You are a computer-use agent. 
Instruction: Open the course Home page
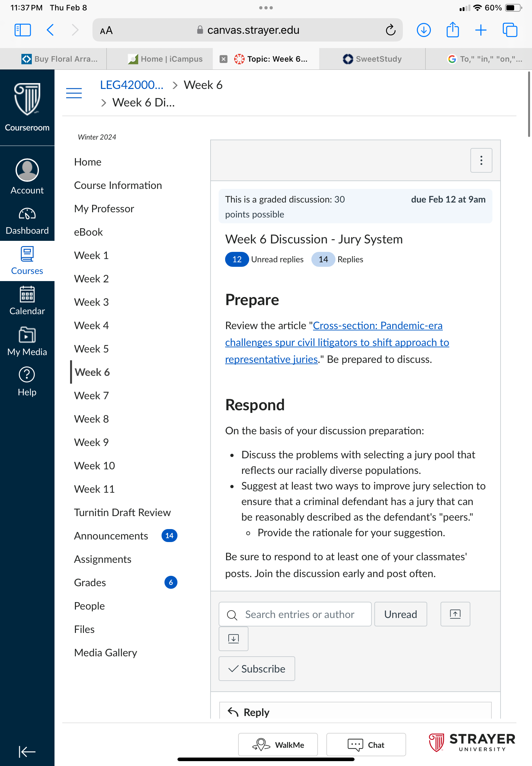coord(88,162)
